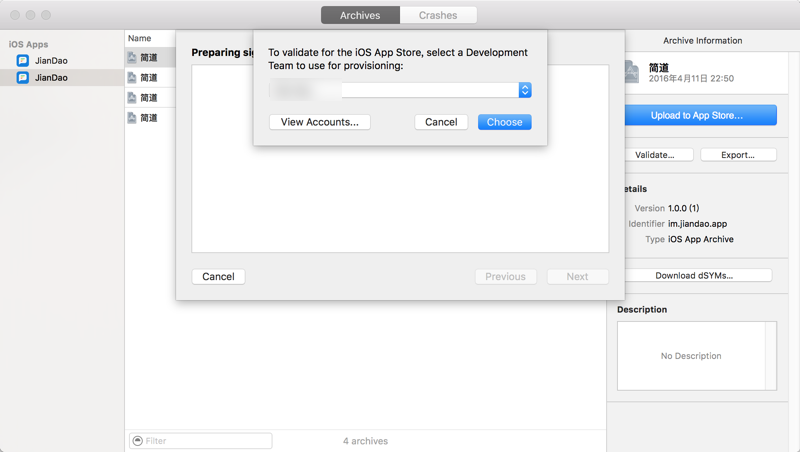Click Upload to App Store... button

click(701, 115)
